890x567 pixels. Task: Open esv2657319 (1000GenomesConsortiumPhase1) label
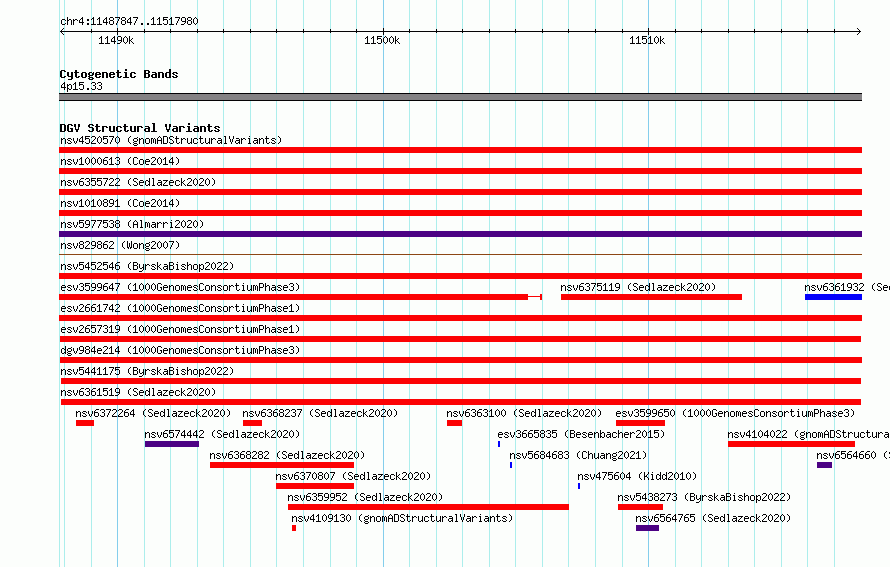[x=180, y=329]
